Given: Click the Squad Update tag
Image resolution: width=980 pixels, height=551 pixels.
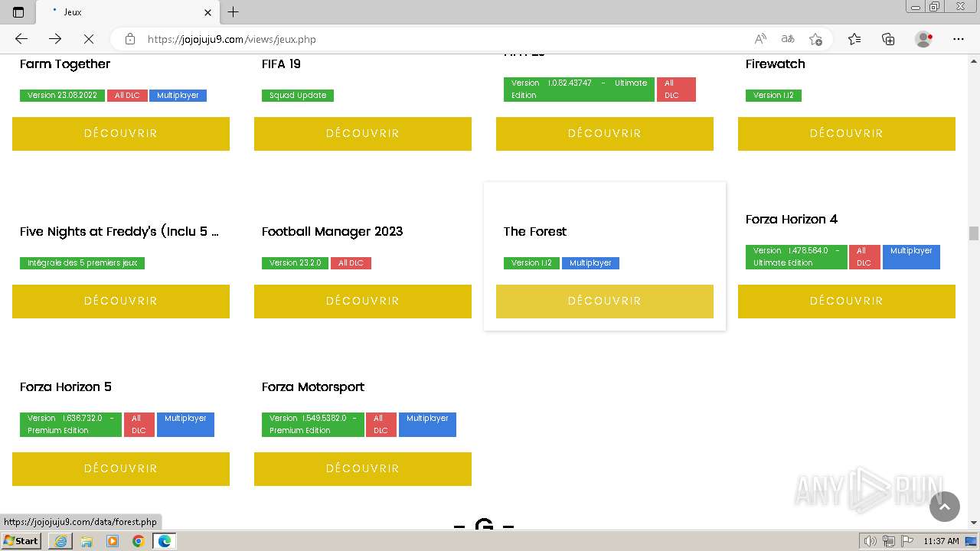Looking at the screenshot, I should 298,96.
